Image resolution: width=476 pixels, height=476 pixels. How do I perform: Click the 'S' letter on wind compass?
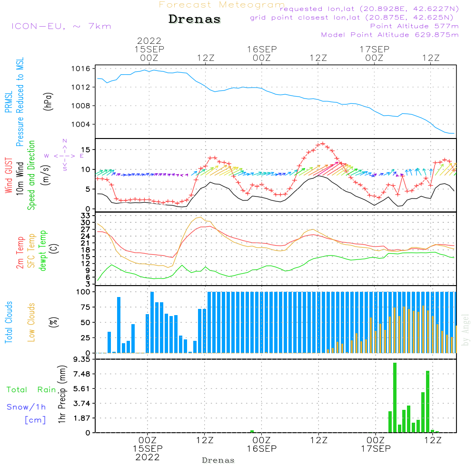[x=65, y=169]
